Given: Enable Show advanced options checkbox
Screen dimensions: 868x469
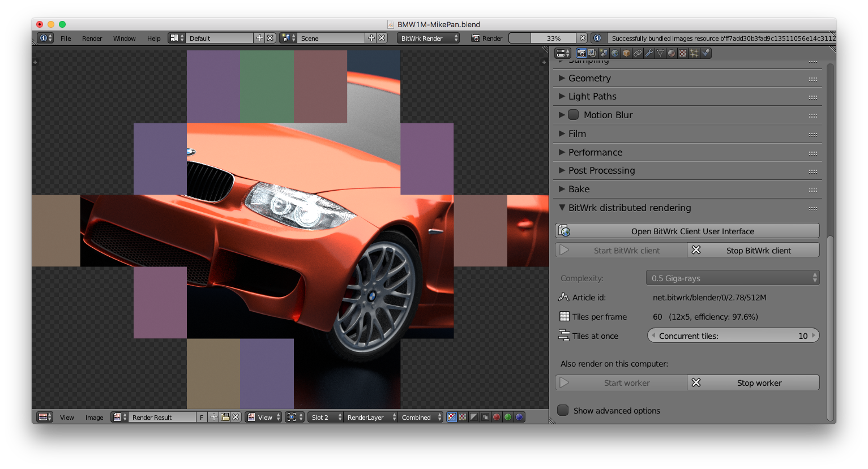Looking at the screenshot, I should [563, 410].
